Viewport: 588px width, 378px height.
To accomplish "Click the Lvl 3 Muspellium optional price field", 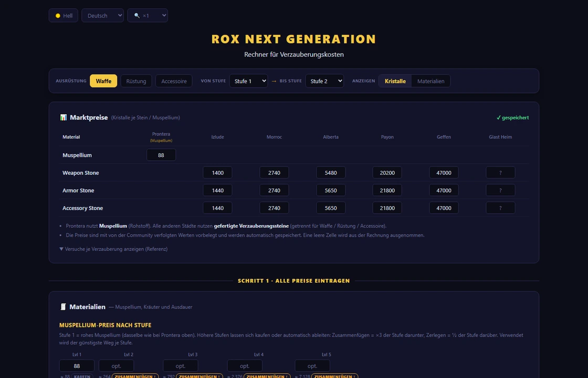I will tap(181, 365).
